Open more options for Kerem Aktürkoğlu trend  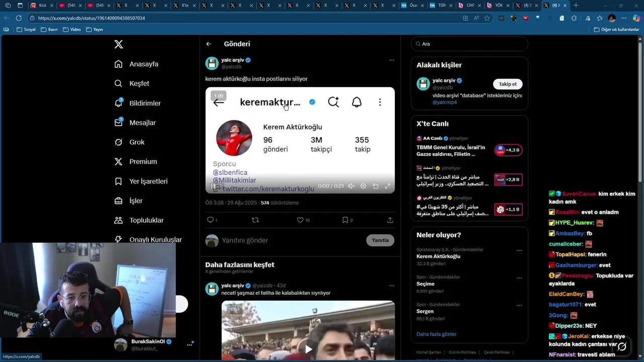(x=519, y=250)
